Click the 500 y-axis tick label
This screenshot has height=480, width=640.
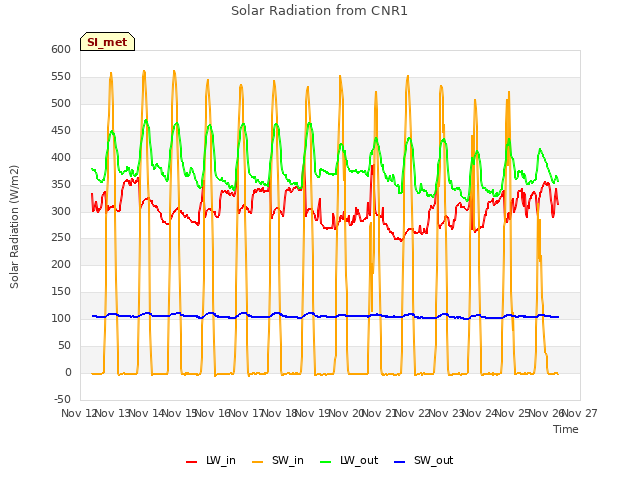click(x=61, y=103)
